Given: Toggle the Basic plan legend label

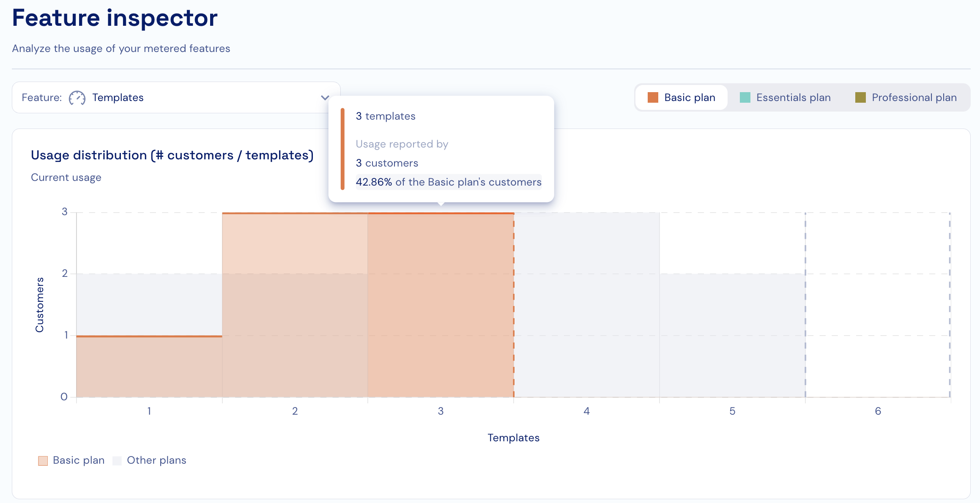Looking at the screenshot, I should coord(79,460).
